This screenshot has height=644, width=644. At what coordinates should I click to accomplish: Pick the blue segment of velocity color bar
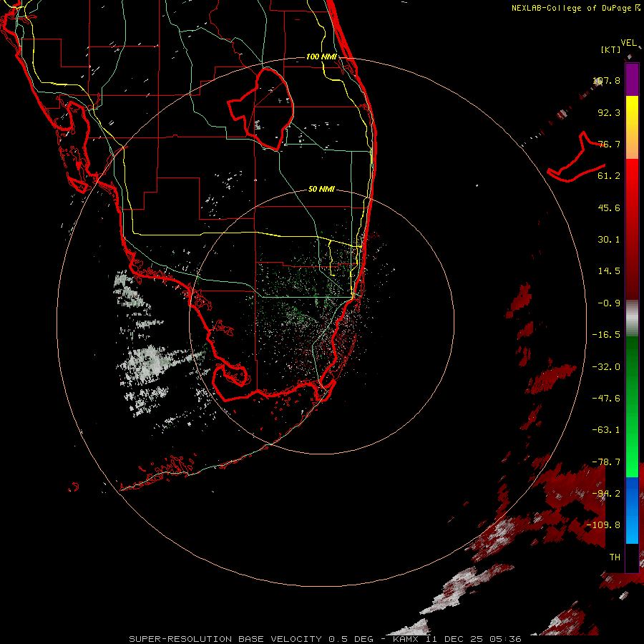632,510
